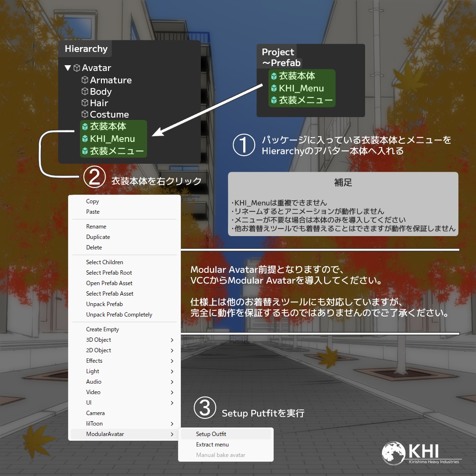This screenshot has height=476, width=476.
Task: Select the Armature object
Action: (x=111, y=80)
